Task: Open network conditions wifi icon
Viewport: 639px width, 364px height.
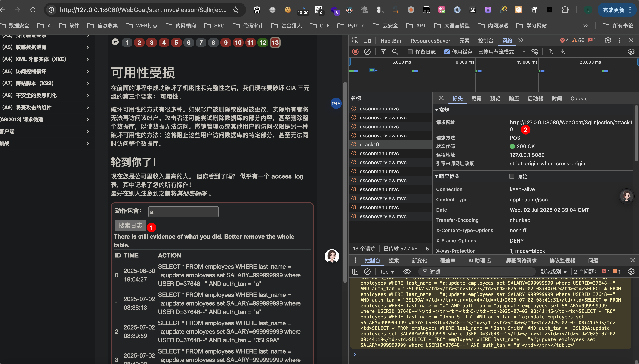Action: (x=535, y=52)
